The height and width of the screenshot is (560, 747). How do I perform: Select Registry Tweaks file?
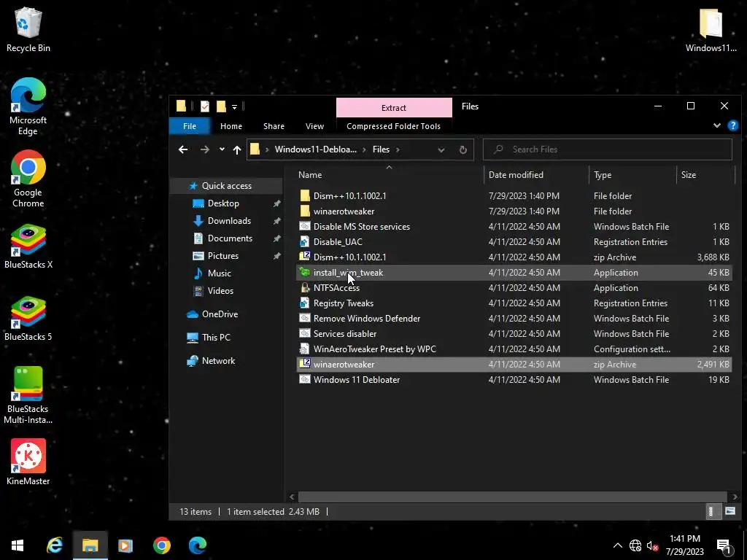pyautogui.click(x=514, y=303)
